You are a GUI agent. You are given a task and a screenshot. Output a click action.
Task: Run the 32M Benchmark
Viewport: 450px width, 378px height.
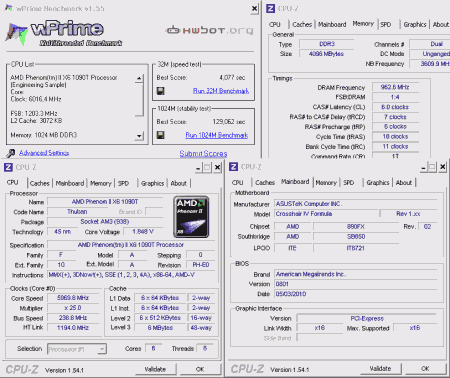click(x=221, y=91)
